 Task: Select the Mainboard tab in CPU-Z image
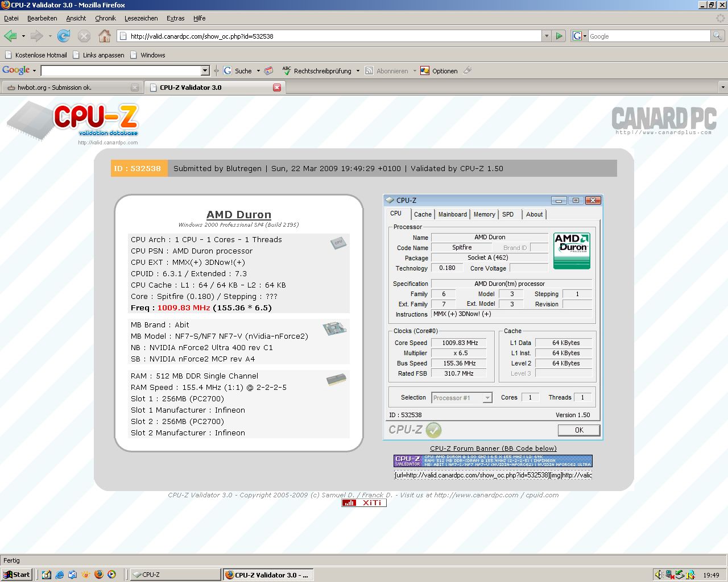tap(452, 214)
